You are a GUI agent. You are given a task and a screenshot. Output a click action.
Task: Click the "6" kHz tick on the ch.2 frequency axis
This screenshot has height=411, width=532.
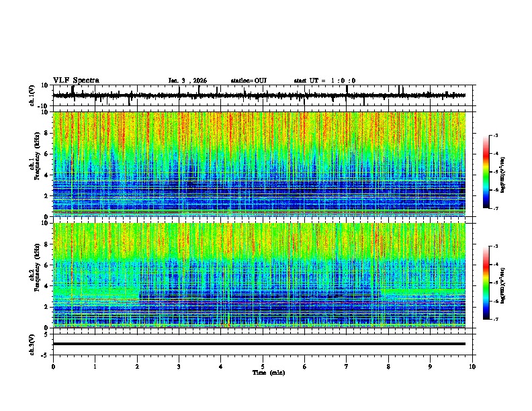[x=46, y=265]
